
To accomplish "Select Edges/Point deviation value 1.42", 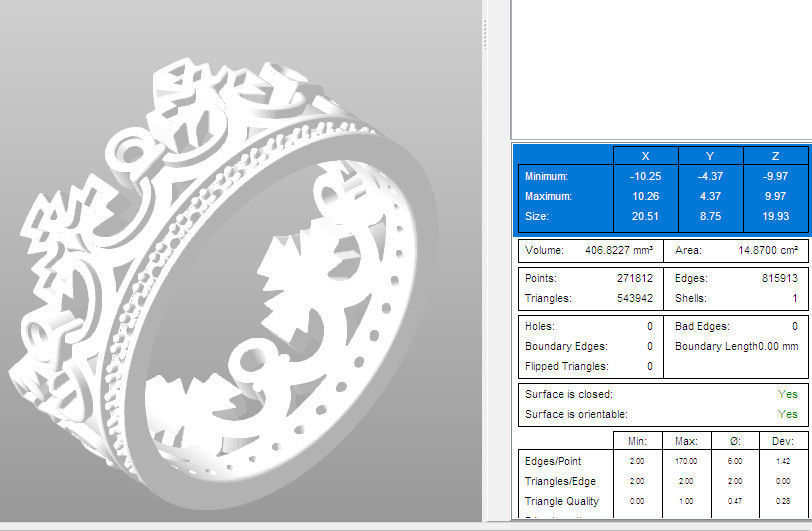I will click(783, 461).
